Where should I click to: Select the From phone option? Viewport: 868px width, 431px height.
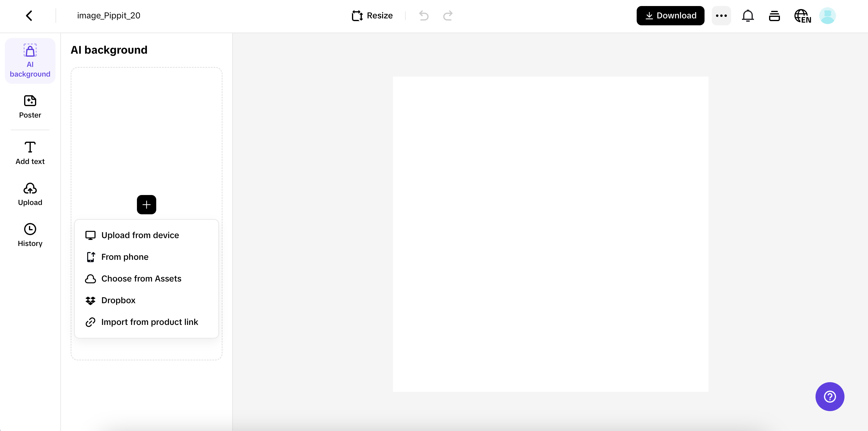[x=125, y=256]
